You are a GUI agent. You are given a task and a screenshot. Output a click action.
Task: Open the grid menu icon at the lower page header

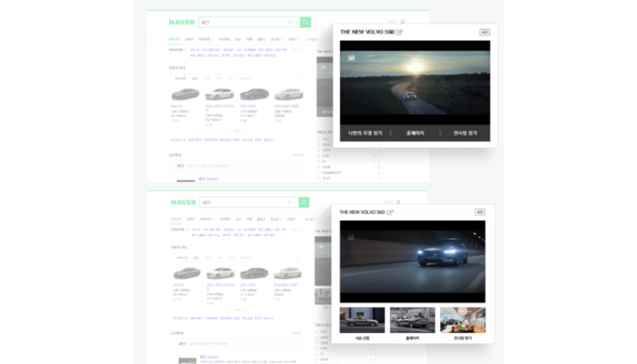coord(398,202)
